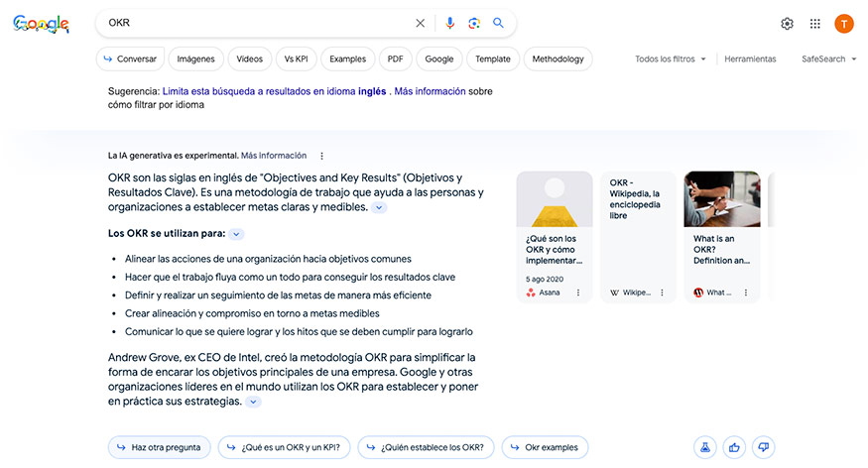Click bullet 'Crear alineación y compromiso'
This screenshot has width=868, height=468.
click(252, 313)
